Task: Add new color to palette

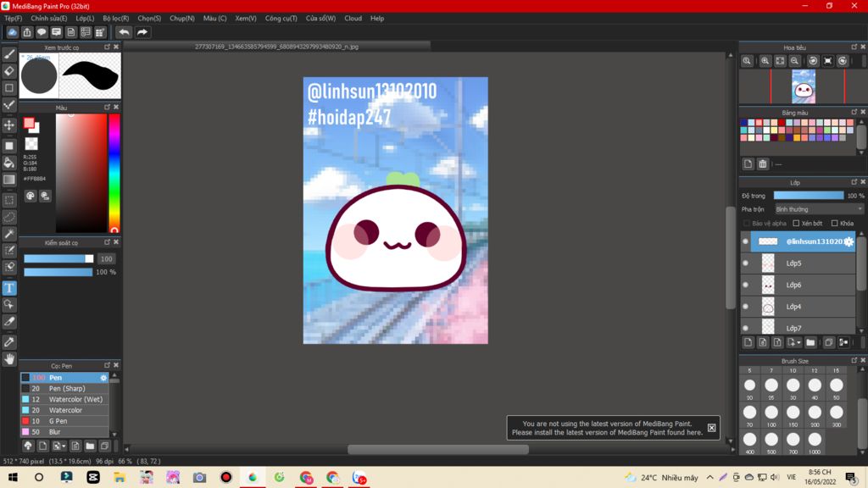Action: pyautogui.click(x=748, y=164)
